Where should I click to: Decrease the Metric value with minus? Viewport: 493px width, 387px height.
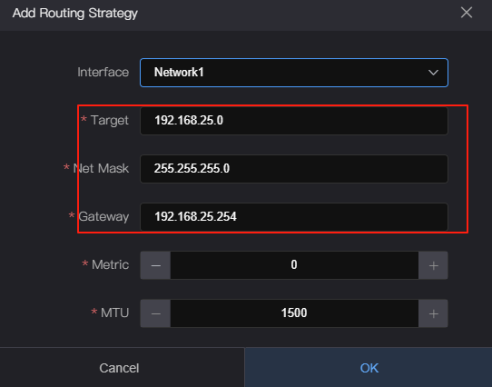pos(156,265)
